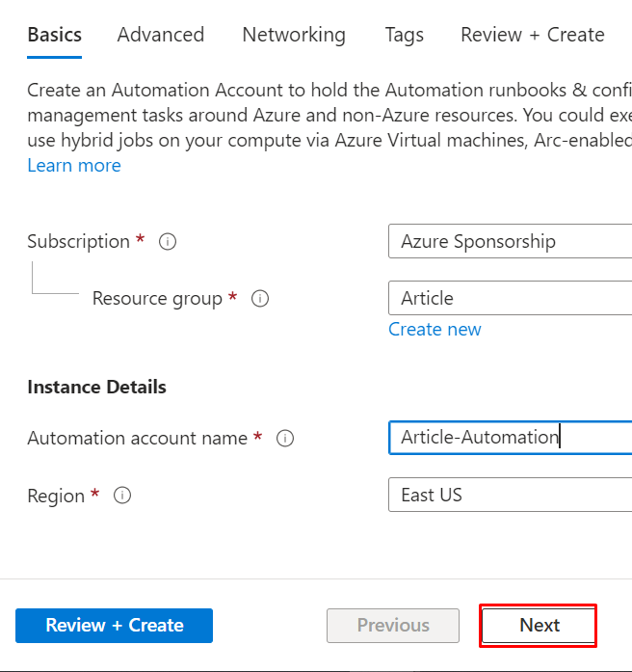Image resolution: width=632 pixels, height=672 pixels.
Task: Show info tooltip for Automation account name
Action: (x=285, y=439)
